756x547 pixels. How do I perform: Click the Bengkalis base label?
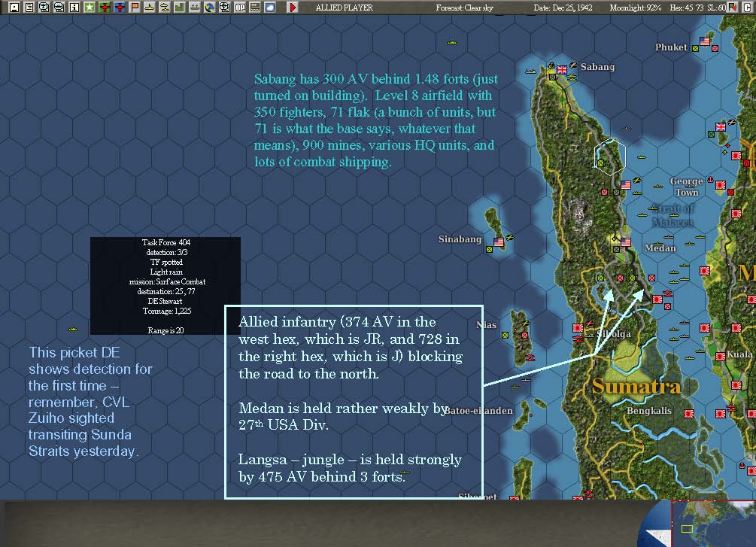click(x=648, y=411)
